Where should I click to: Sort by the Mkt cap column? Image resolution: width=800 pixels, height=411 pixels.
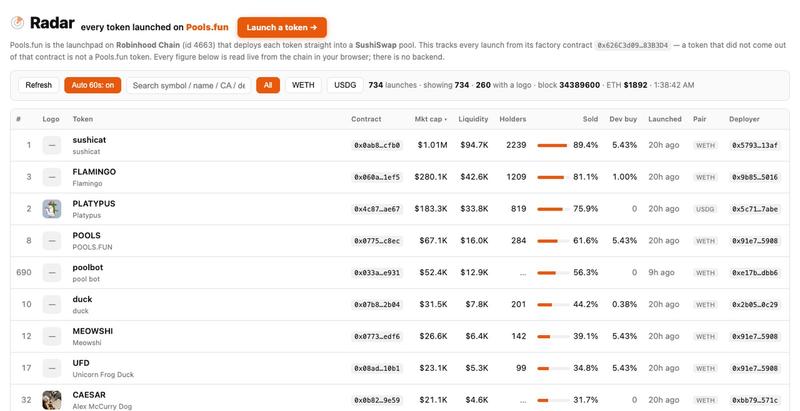tap(431, 119)
